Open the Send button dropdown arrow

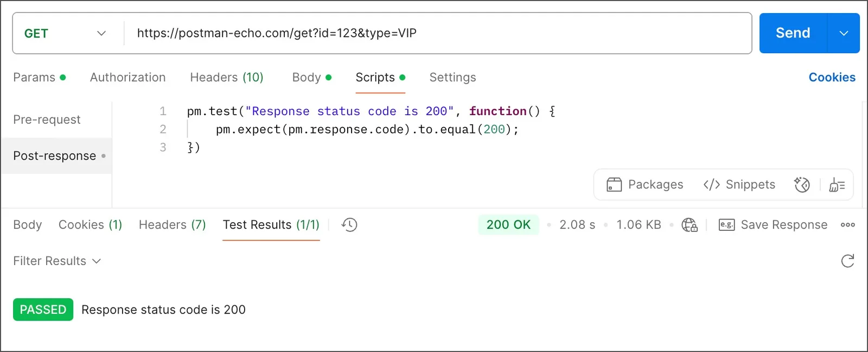pos(844,33)
